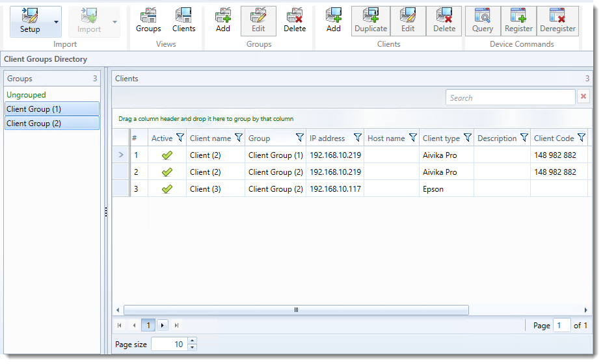This screenshot has width=603, height=364.
Task: Edit the selected client
Action: (x=408, y=21)
